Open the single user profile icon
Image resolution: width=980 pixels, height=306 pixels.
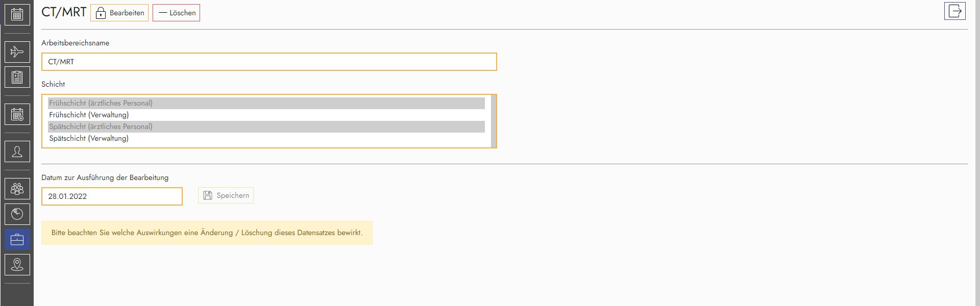click(17, 151)
